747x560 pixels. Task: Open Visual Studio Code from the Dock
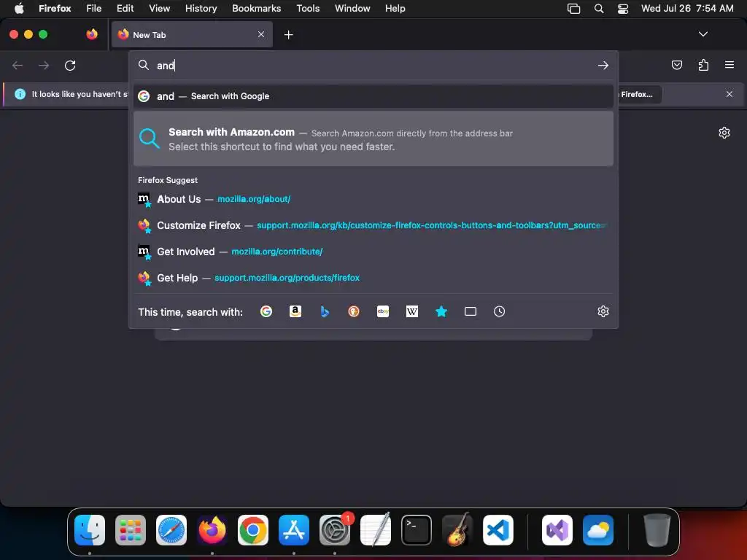498,530
